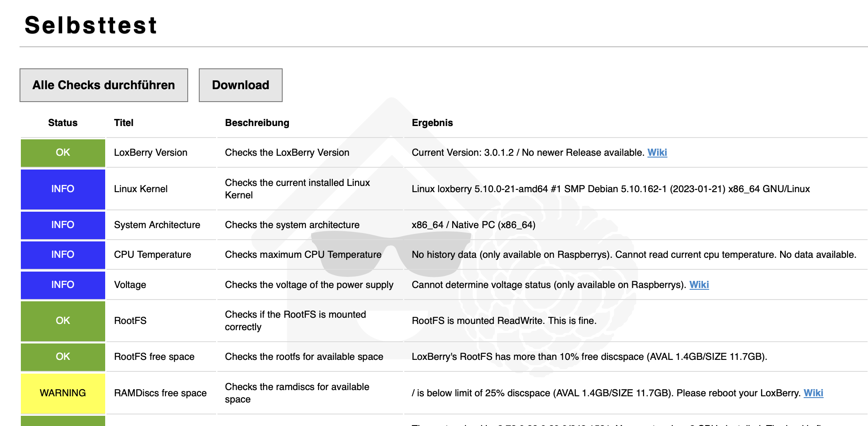Click the INFO status for CPU Temperature
The width and height of the screenshot is (868, 426).
point(63,255)
